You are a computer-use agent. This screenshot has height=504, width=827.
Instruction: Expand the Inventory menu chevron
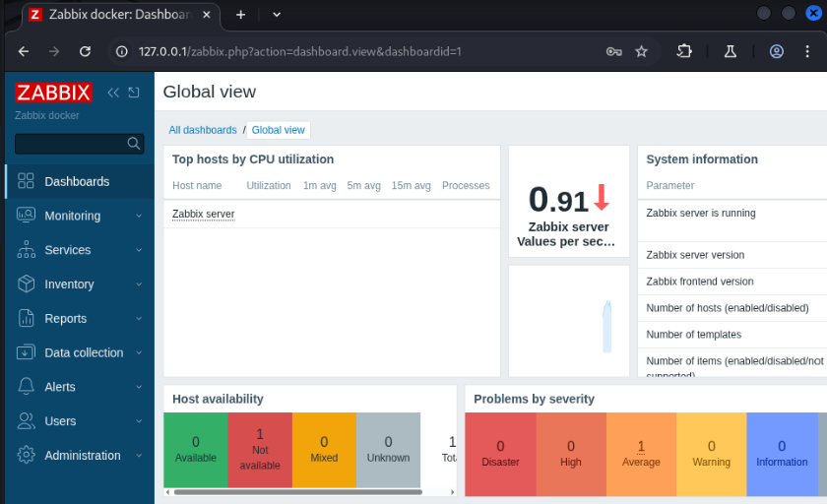[x=139, y=284]
